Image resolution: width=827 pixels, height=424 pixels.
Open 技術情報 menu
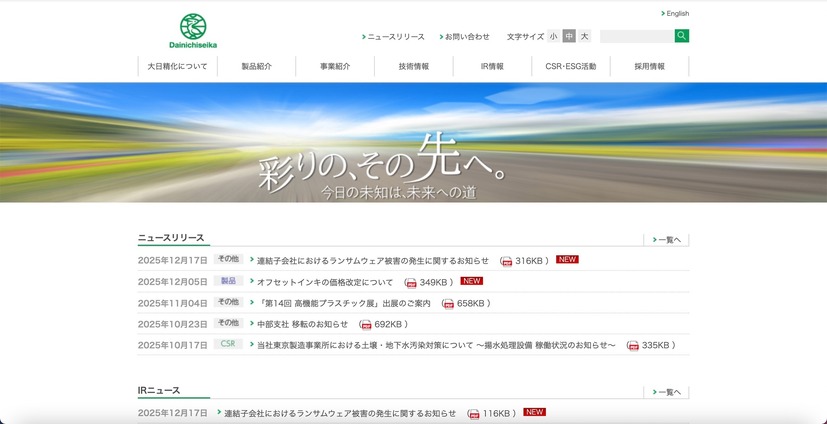414,66
